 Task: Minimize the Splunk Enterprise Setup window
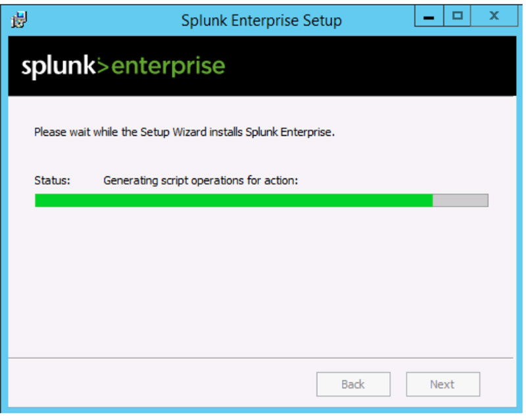tap(429, 16)
